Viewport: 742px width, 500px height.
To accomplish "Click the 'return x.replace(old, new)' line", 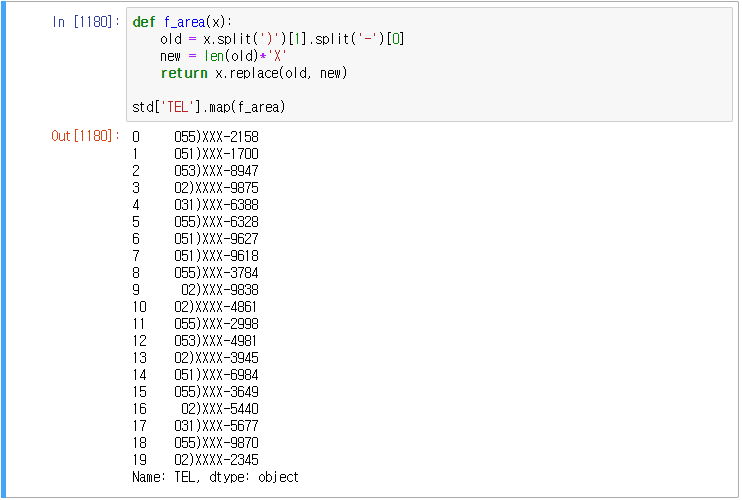I will click(x=254, y=73).
